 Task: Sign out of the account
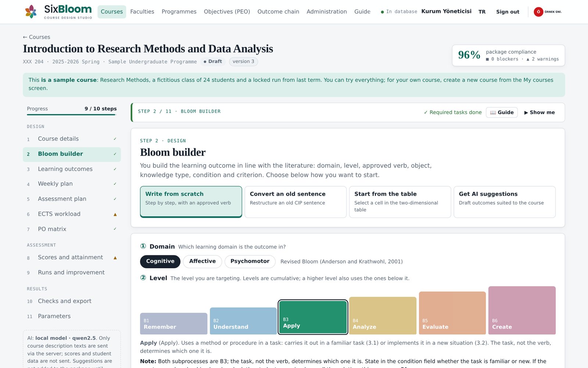pos(508,12)
